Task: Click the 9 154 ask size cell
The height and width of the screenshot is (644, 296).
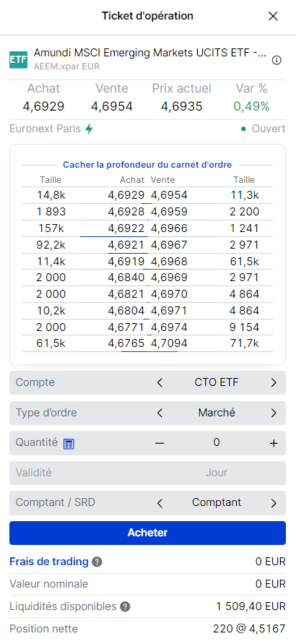Action: (244, 327)
